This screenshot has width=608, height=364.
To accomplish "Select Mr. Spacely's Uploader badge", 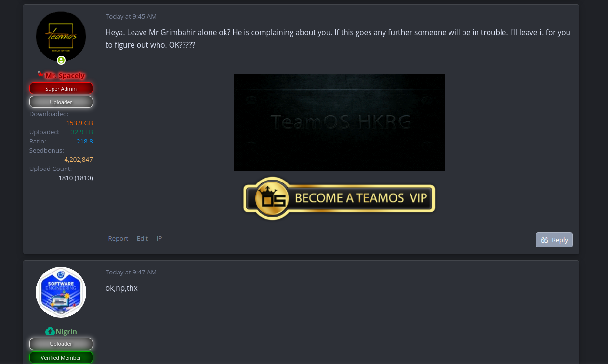I will click(x=61, y=102).
